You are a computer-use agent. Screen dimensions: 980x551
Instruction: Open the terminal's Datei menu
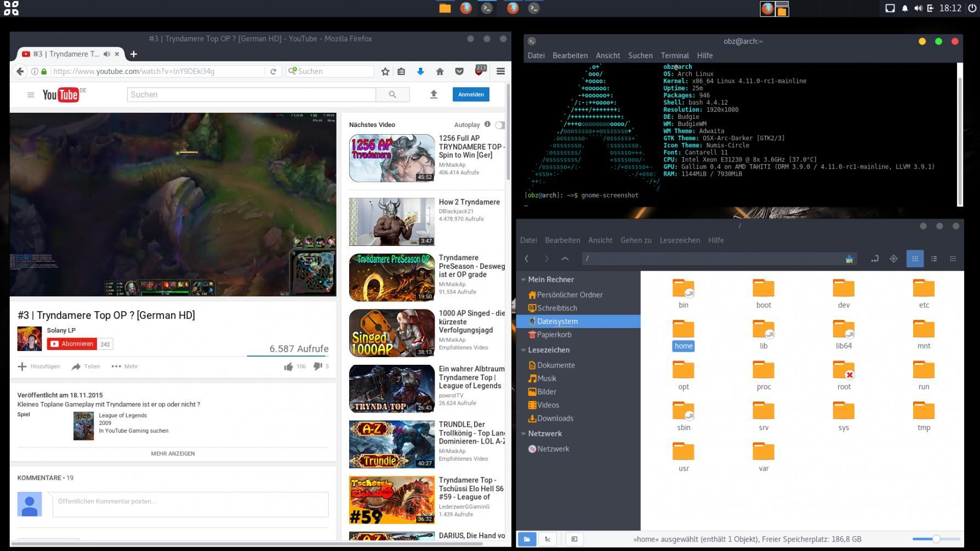pos(536,55)
